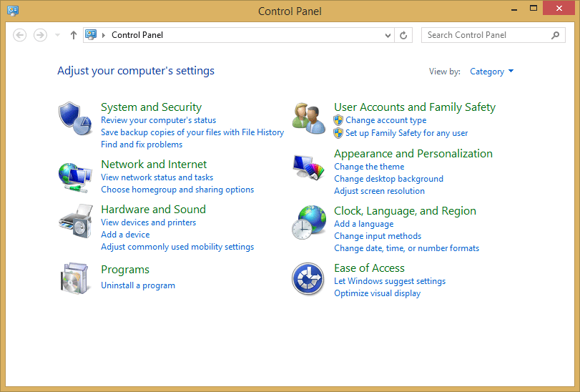Click Find and fix problems
580x392 pixels.
coord(142,144)
